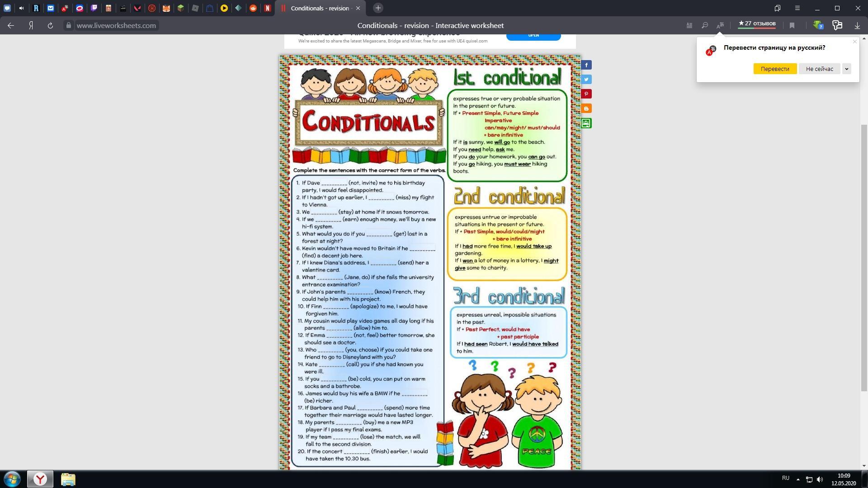Click the page translate icon in address bar

[720, 26]
